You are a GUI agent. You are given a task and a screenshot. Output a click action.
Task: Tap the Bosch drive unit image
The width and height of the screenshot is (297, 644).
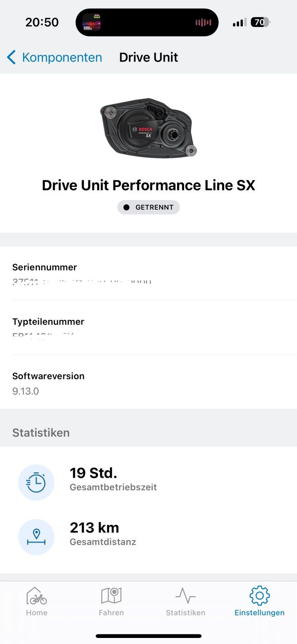pos(148,128)
